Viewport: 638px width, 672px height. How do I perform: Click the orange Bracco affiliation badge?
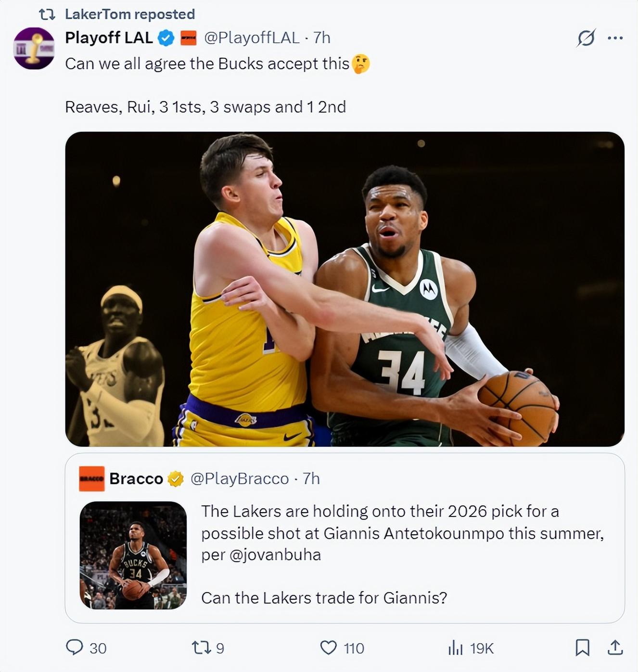coord(188,38)
